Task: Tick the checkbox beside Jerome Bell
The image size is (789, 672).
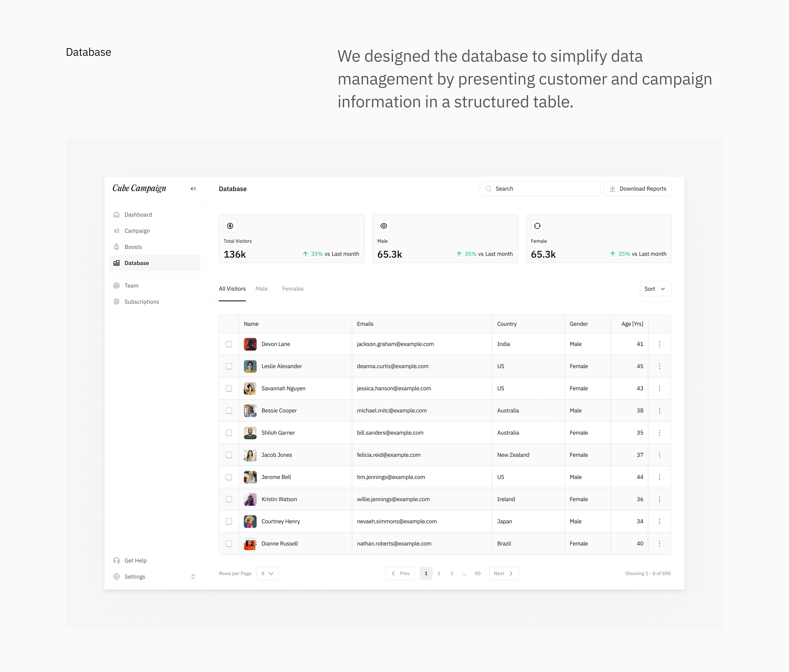Action: point(229,477)
